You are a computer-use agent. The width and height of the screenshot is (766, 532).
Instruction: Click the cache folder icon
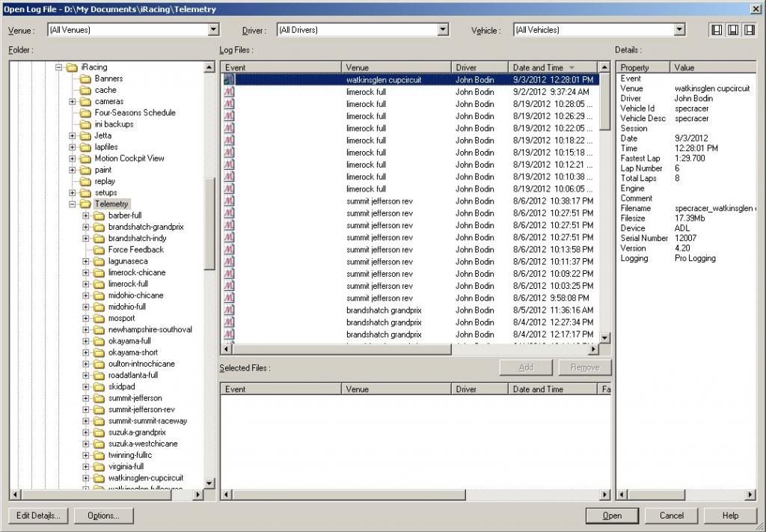[x=85, y=90]
